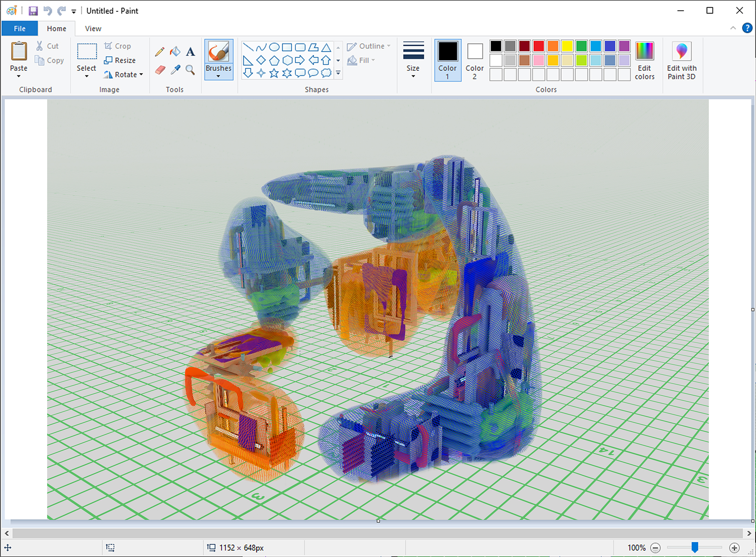The image size is (756, 557).
Task: Expand the Rotate dropdown menu
Action: 141,74
